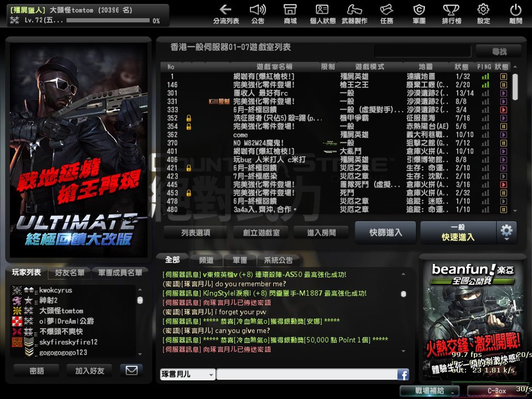Image resolution: width=532 pixels, height=399 pixels.
Task: Open the chat recipient dropdown 琢言月儿
Action: (x=188, y=374)
